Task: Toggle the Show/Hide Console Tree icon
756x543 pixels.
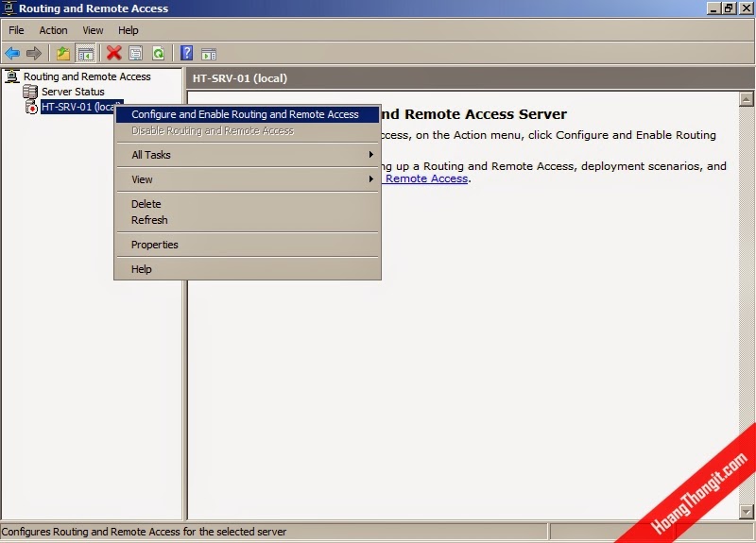Action: (86, 54)
